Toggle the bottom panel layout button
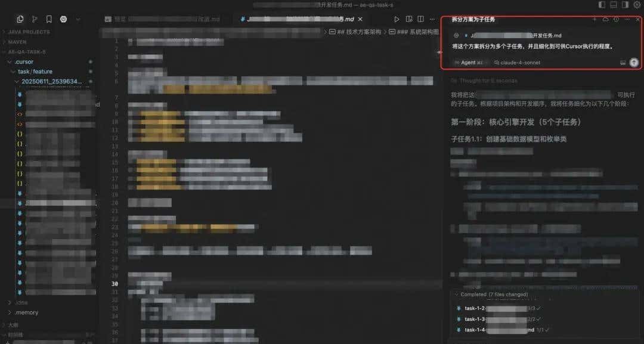The image size is (644, 344). (x=612, y=5)
